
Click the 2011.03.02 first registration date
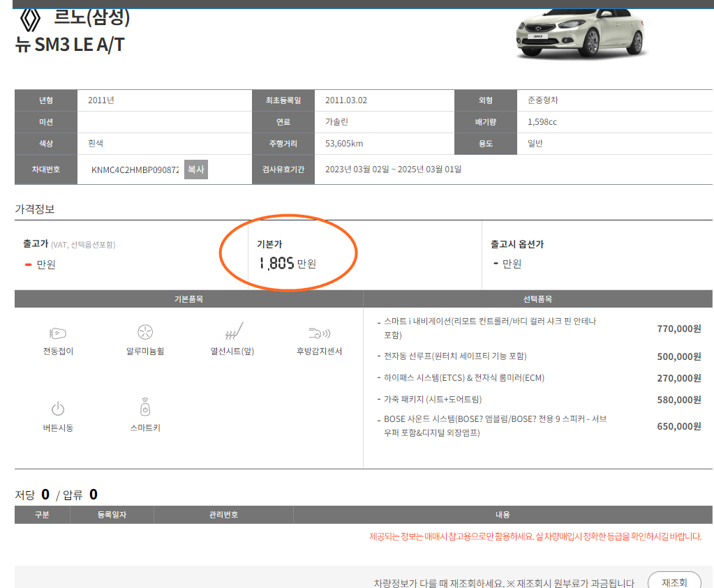click(346, 100)
